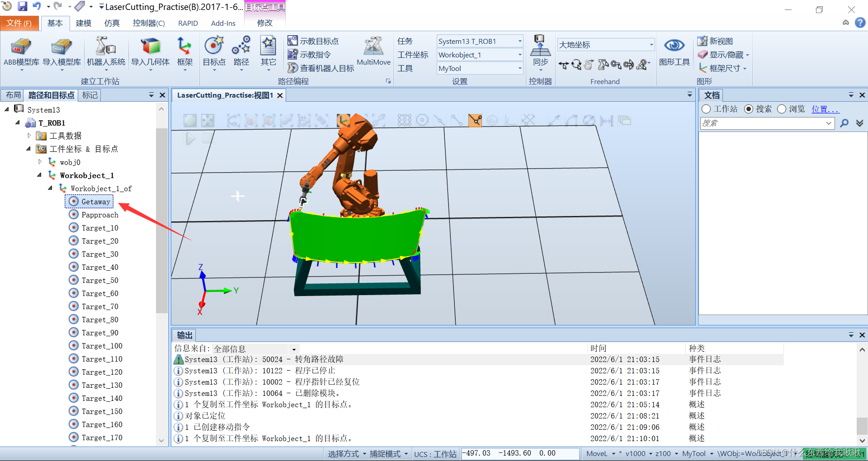Toggle the snap center circle icon

click(x=422, y=120)
